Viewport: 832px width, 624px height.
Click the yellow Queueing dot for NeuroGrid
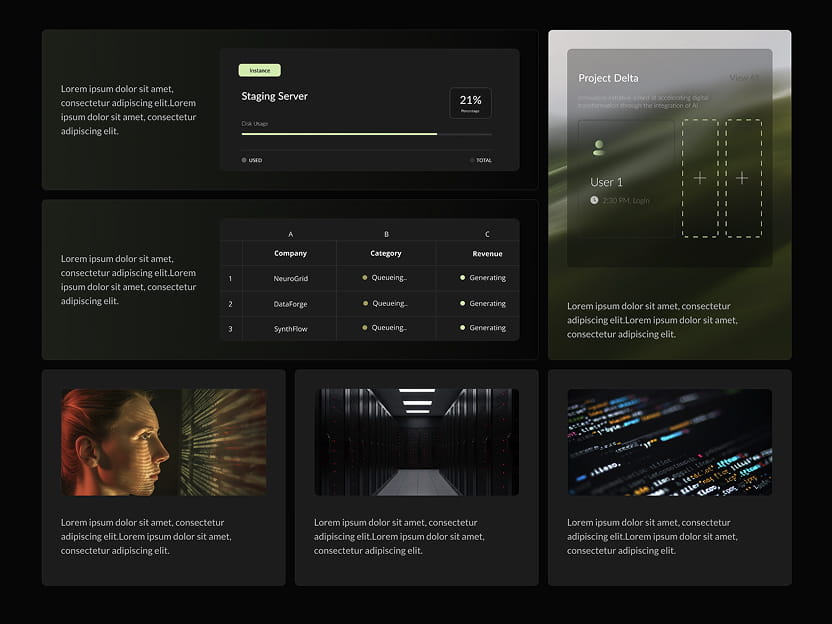coord(365,277)
